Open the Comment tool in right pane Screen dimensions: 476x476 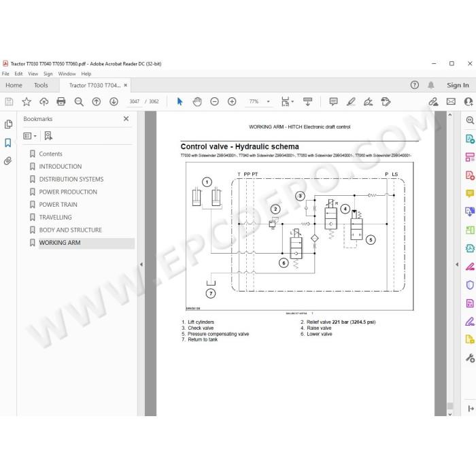click(470, 193)
